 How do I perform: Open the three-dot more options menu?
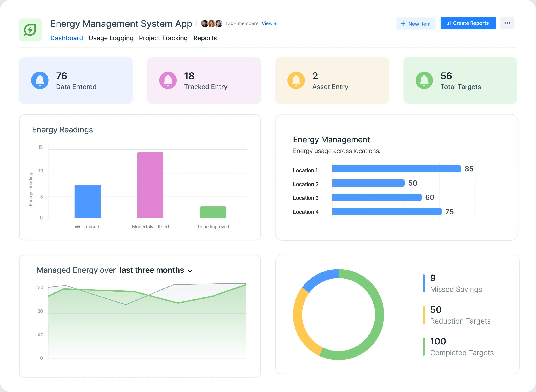507,23
